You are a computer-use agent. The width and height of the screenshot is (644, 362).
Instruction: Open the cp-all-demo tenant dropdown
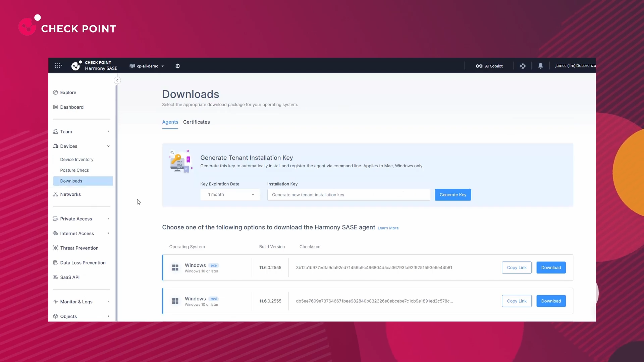147,66
